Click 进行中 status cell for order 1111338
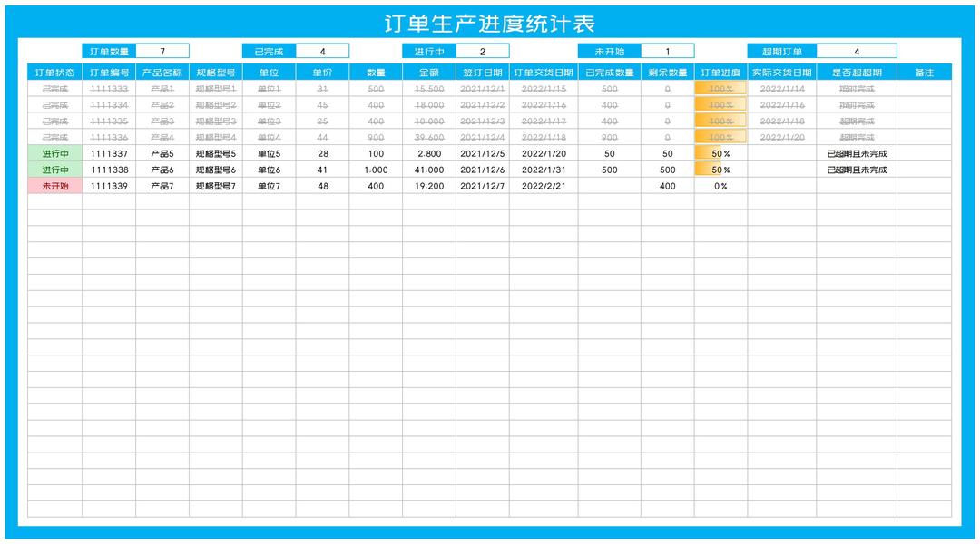This screenshot has height=544, width=980. (x=55, y=170)
